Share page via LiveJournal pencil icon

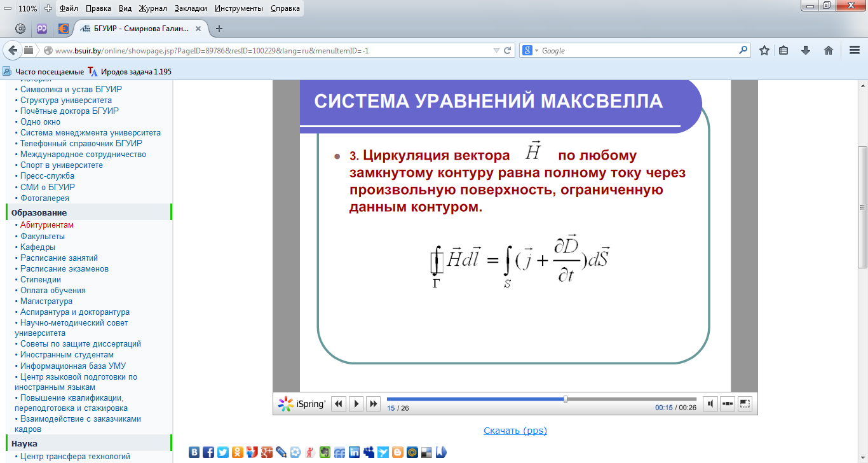(281, 452)
